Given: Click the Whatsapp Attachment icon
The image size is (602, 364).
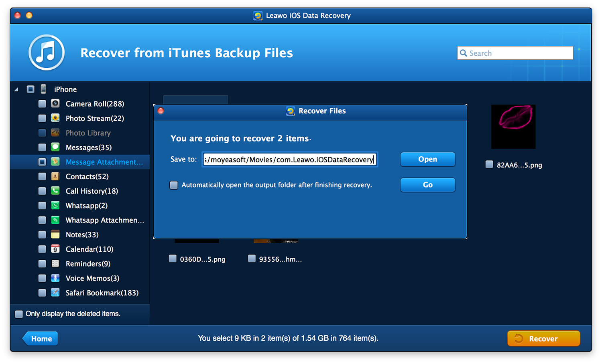Looking at the screenshot, I should [55, 220].
